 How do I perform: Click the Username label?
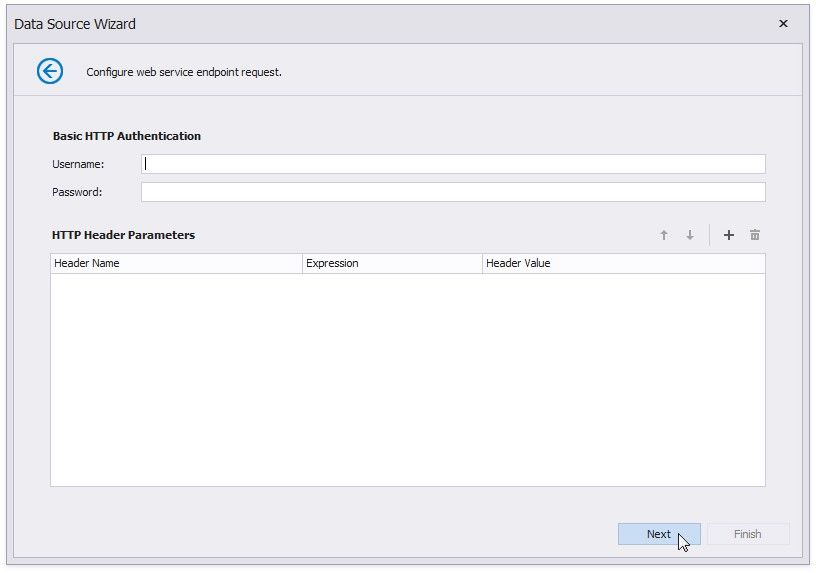[x=78, y=164]
